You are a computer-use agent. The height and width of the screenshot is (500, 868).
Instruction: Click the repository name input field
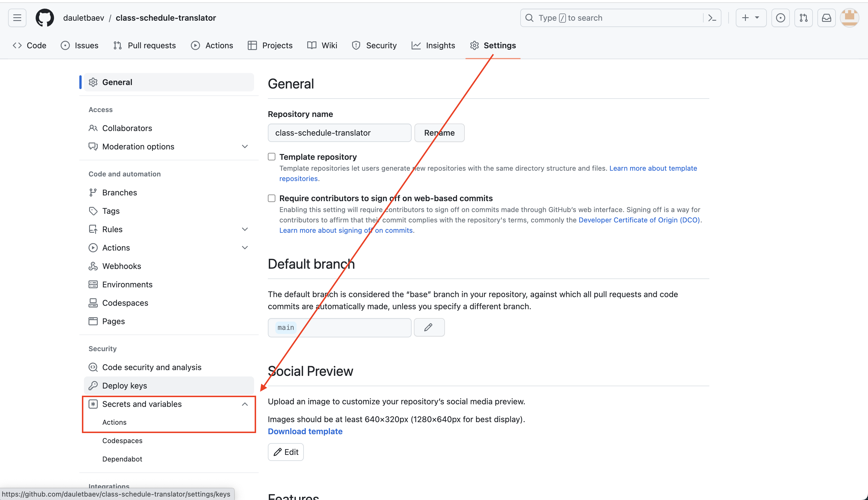coord(339,133)
